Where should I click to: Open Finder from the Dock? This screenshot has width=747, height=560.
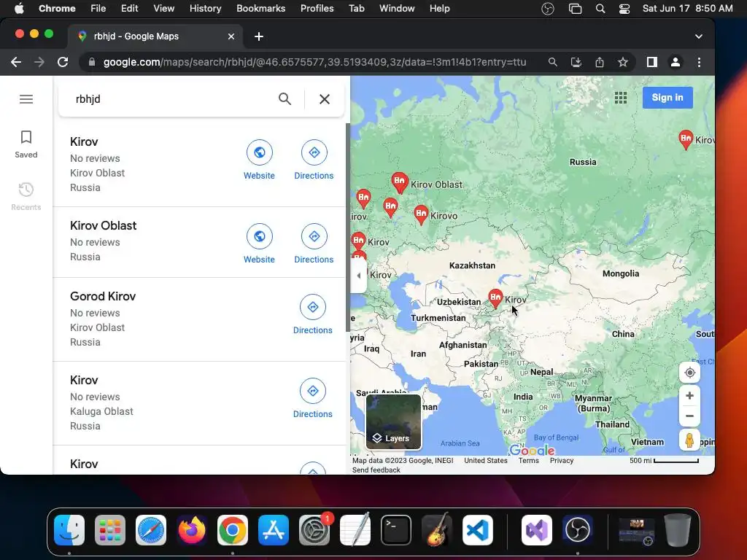[69, 530]
